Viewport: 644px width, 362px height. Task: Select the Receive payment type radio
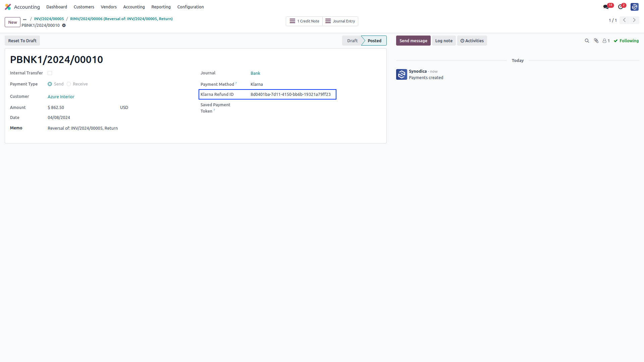point(69,84)
